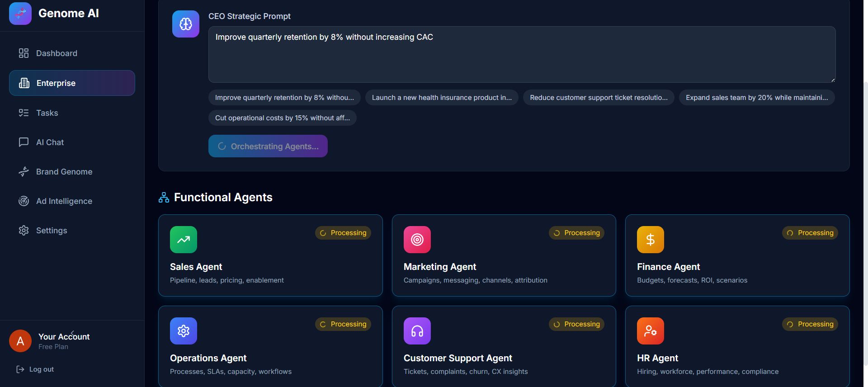The height and width of the screenshot is (387, 868).
Task: Click the AI Chat speech bubble icon
Action: pyautogui.click(x=24, y=142)
